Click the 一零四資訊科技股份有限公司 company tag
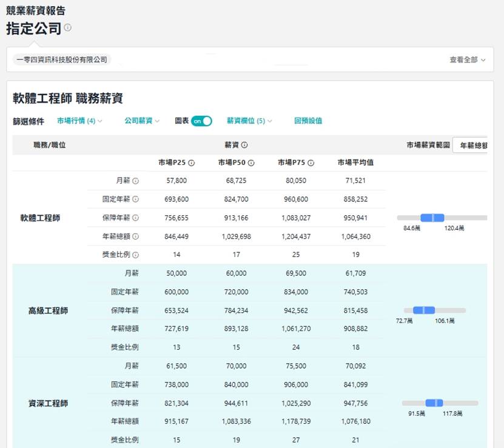 (62, 60)
